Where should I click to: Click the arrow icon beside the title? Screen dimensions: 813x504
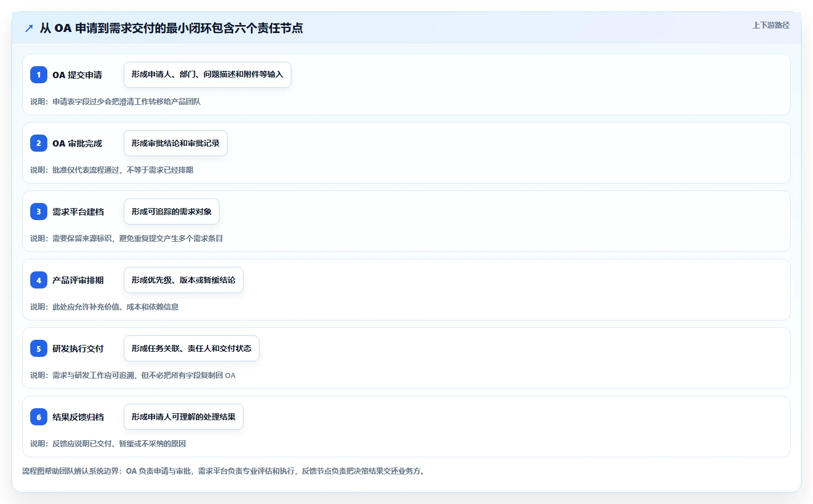29,28
